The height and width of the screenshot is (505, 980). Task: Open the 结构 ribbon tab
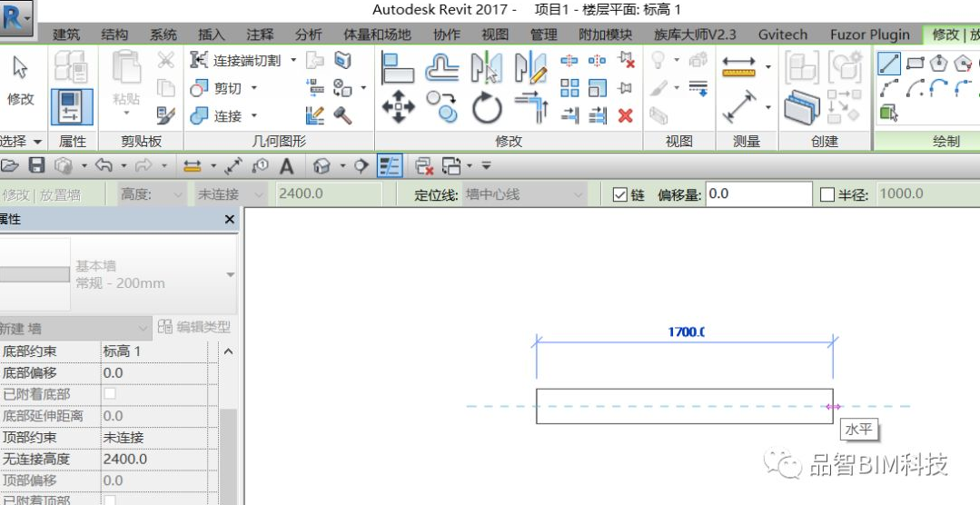point(114,35)
